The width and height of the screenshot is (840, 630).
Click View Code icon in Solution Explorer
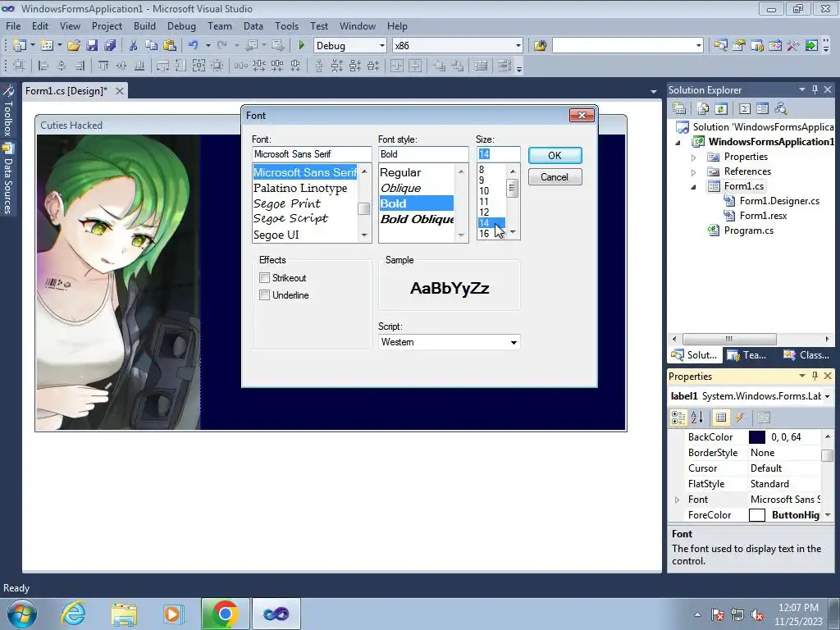(745, 109)
